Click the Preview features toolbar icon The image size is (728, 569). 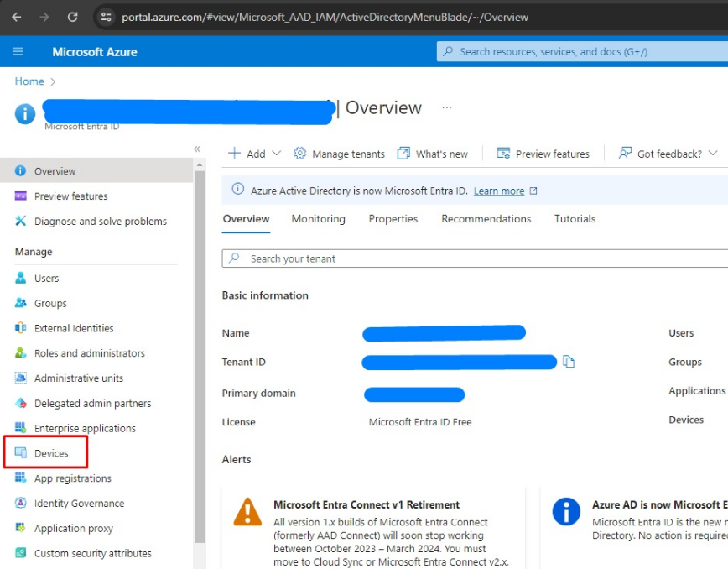point(503,154)
